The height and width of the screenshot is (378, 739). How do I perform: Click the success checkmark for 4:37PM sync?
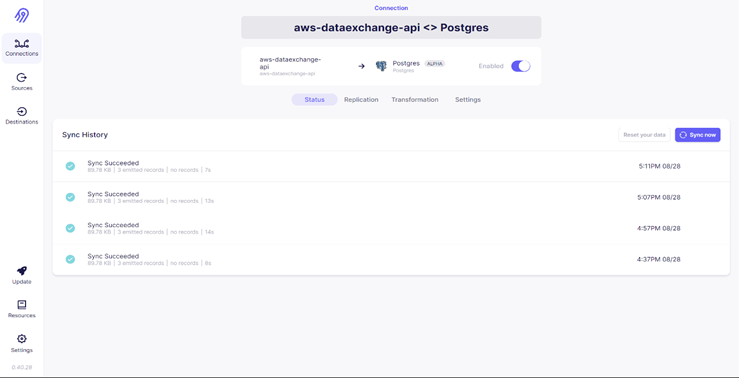[70, 259]
